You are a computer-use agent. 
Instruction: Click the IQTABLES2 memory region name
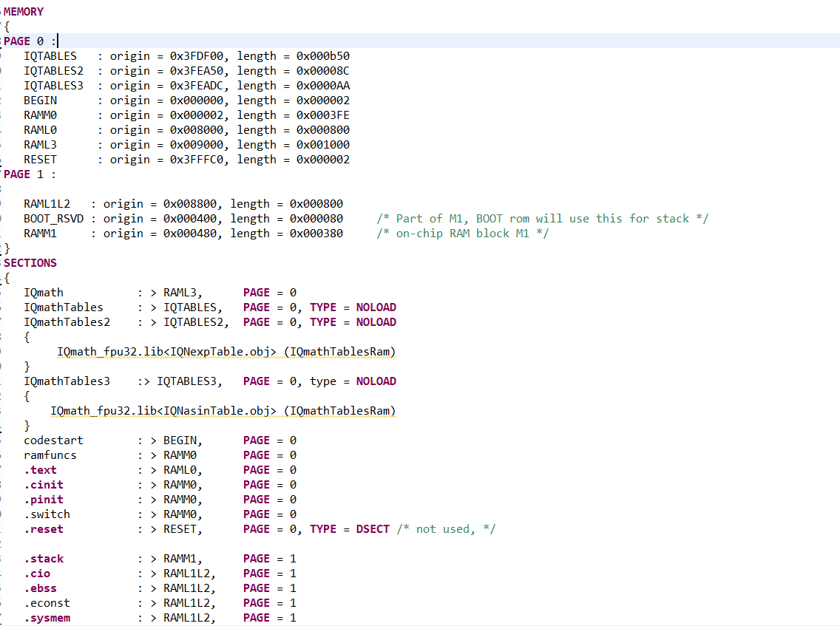(53, 71)
